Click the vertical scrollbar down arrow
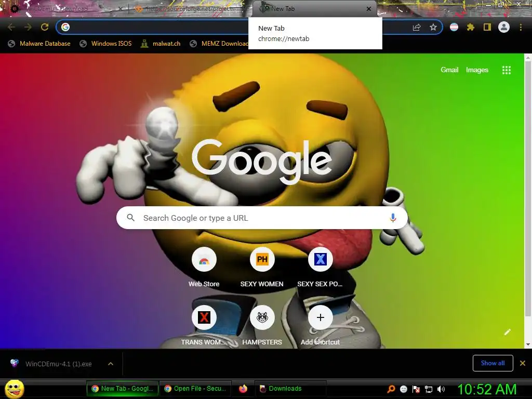 tap(528, 345)
